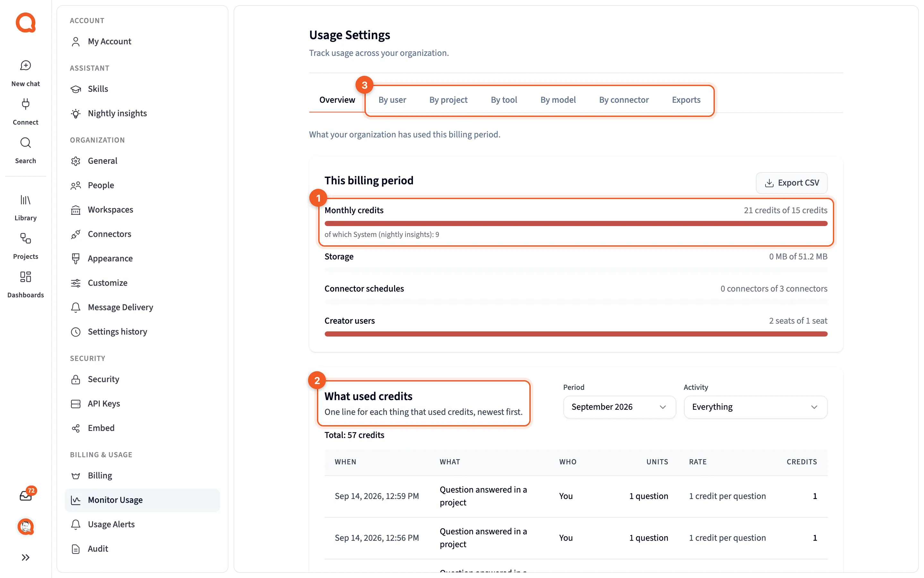Open Dashboards from the left rail
The image size is (924, 578).
point(26,285)
